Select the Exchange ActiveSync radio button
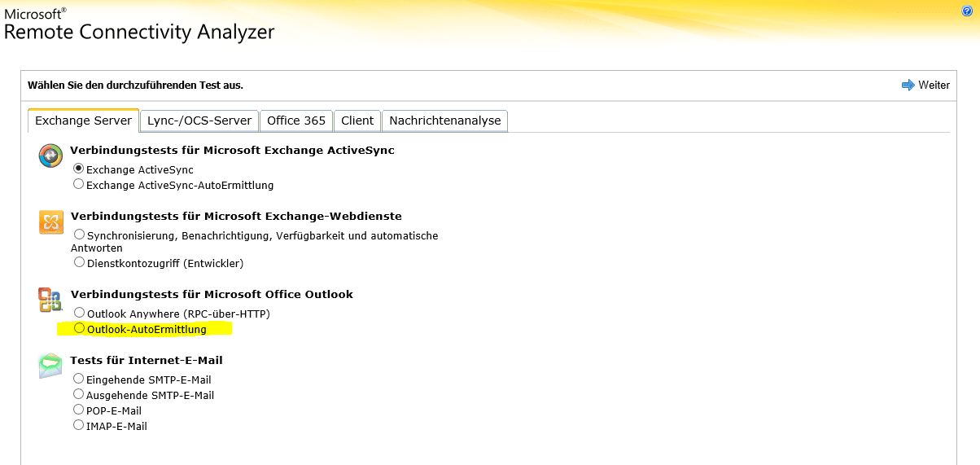Viewport: 980px width, 465px height. [x=79, y=169]
